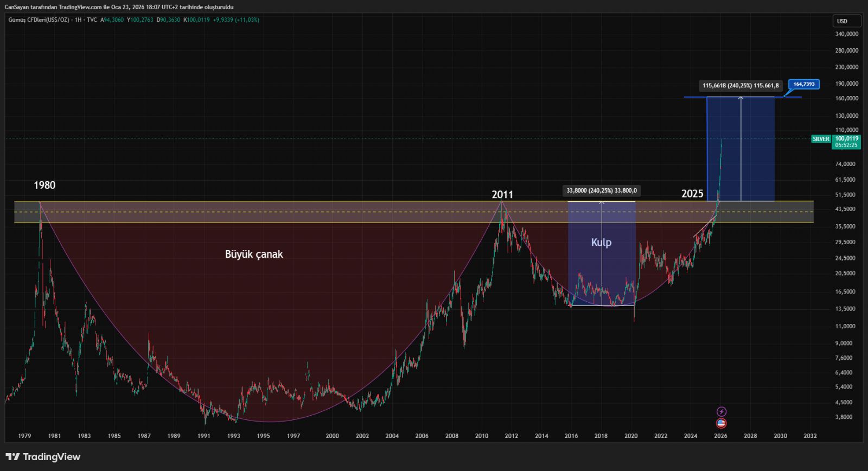
Task: Click the TVC exchange label in legend
Action: [92, 20]
